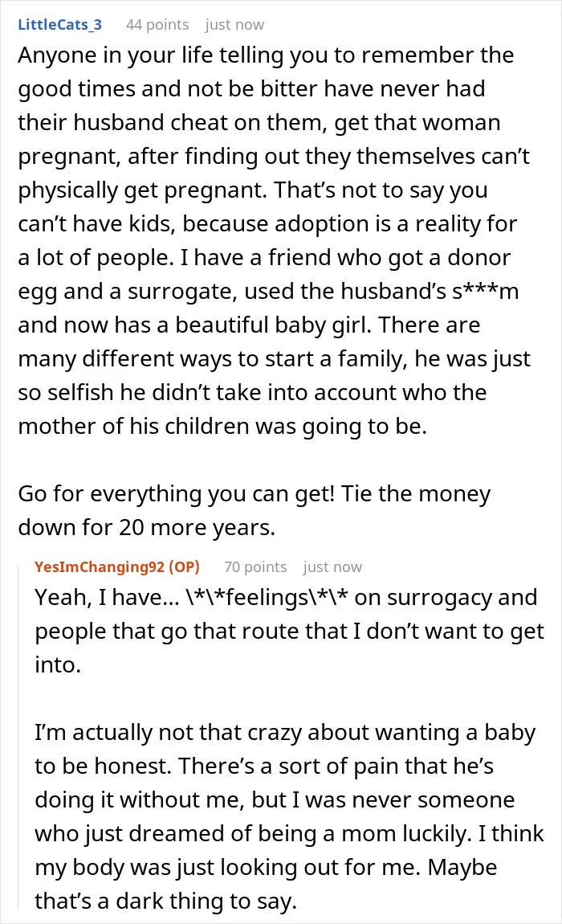The height and width of the screenshot is (924, 562).
Task: Click the line 'down for 20 more years.'
Action: coord(147,527)
